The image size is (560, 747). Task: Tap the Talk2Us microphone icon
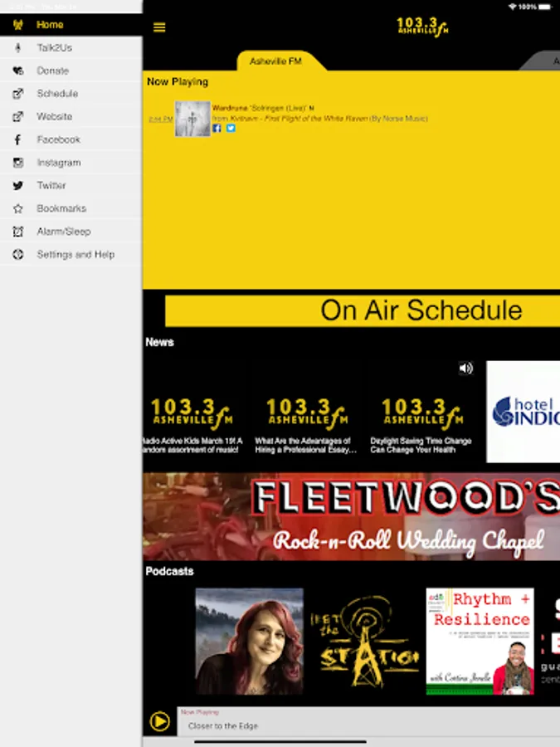click(x=18, y=47)
